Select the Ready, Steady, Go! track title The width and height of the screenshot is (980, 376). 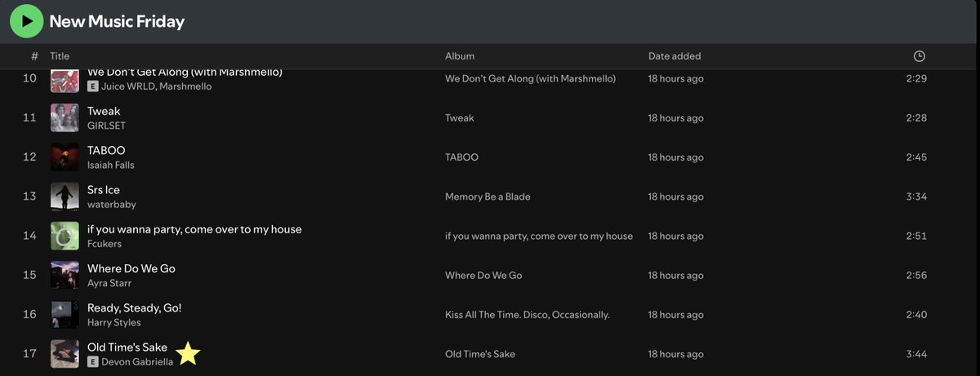135,307
